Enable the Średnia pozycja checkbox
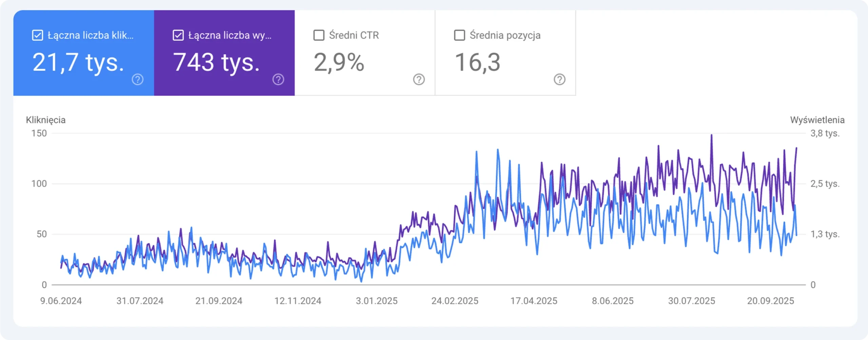Viewport: 868px width, 340px height. coord(459,35)
